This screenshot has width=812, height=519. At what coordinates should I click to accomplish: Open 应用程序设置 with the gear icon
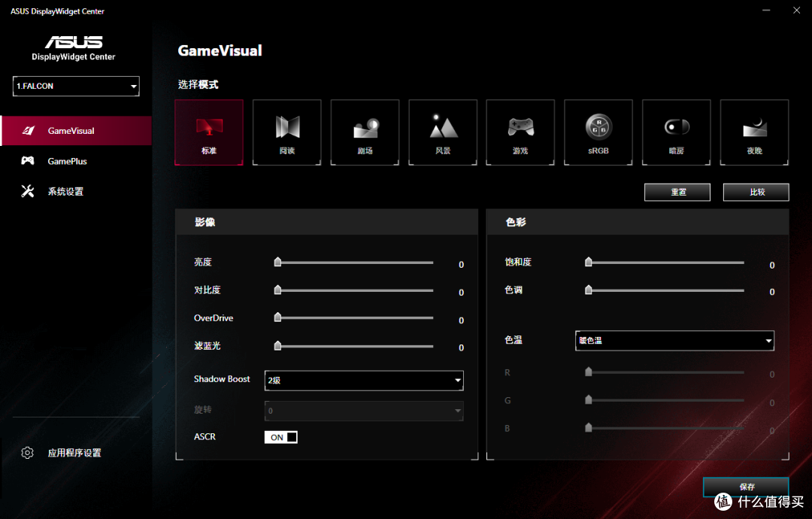coord(61,453)
